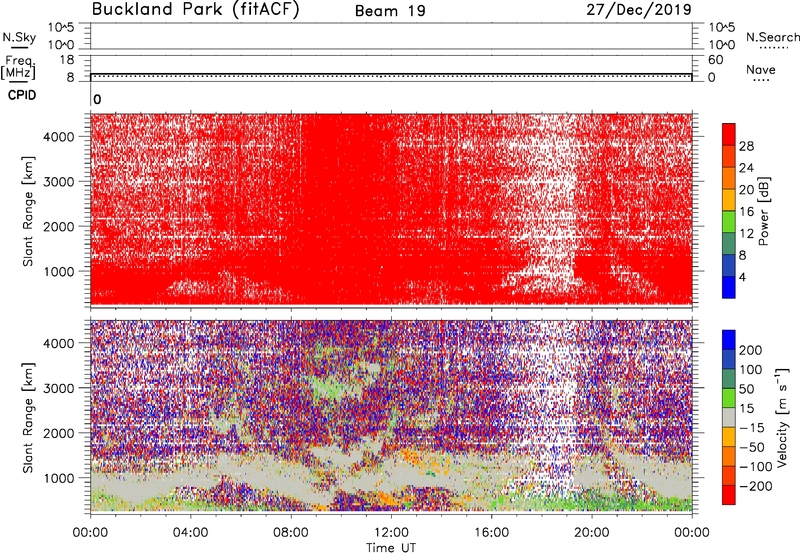Click the 'N.Search' legend label
The height and width of the screenshot is (554, 800).
point(772,37)
